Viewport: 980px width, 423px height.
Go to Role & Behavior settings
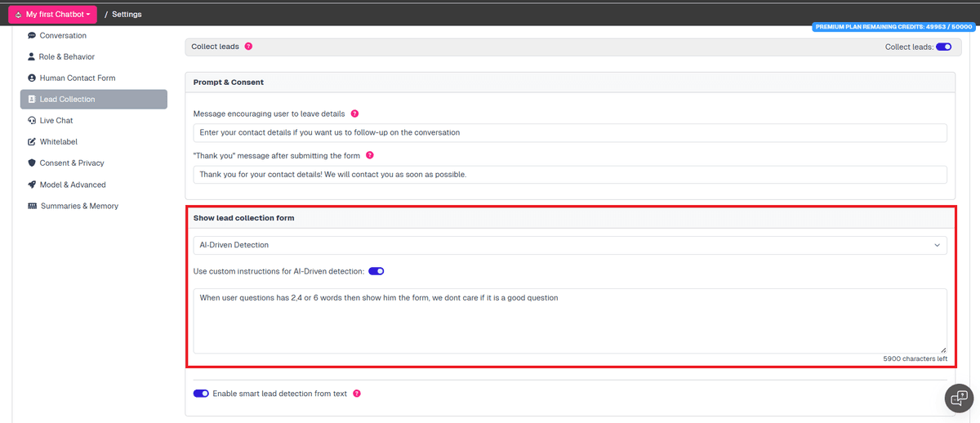tap(66, 57)
